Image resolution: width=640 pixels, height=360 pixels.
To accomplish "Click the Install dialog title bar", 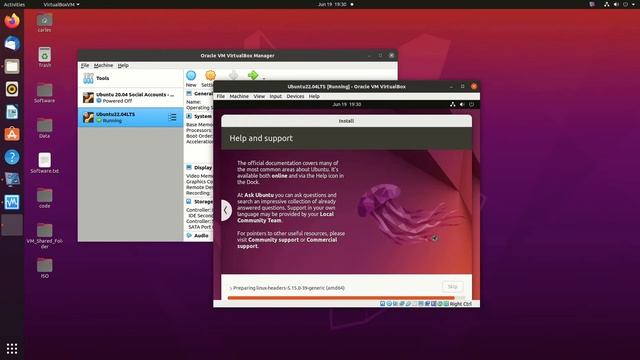I will click(x=346, y=121).
